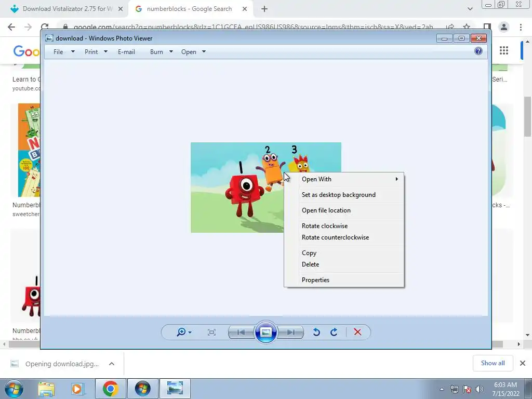The width and height of the screenshot is (532, 399).
Task: Close the Vistalizator Chrome tab
Action: pyautogui.click(x=121, y=9)
